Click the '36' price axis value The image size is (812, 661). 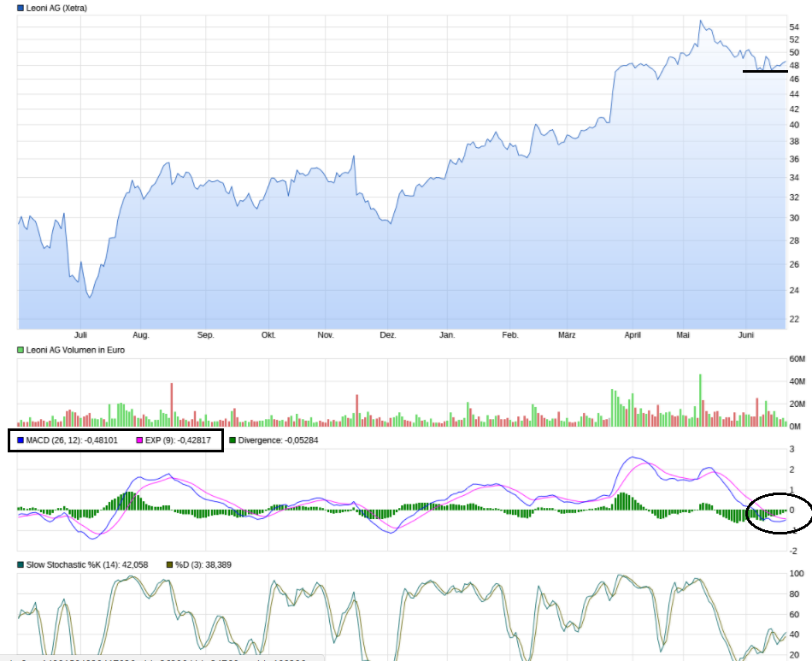click(794, 160)
